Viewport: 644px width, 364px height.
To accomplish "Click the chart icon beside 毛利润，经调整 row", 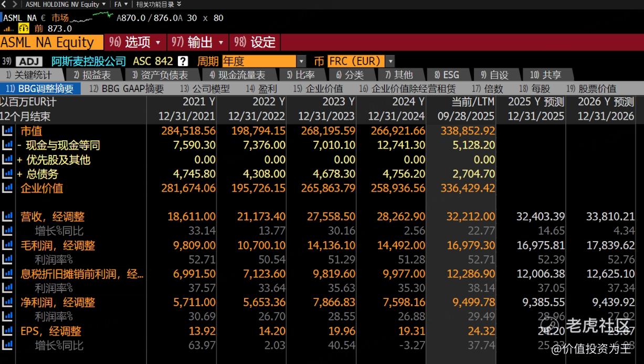I will pos(7,245).
